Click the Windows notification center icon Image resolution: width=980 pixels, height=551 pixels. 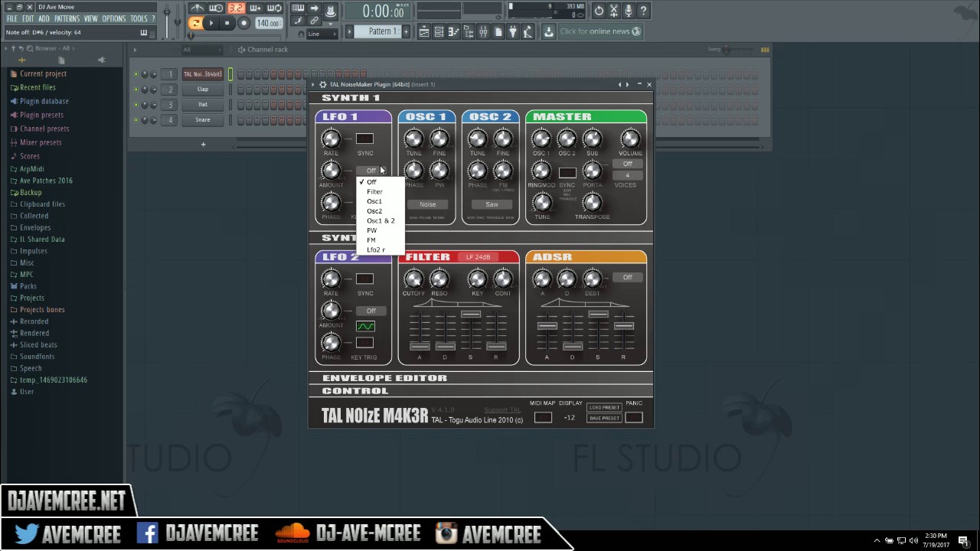[963, 540]
